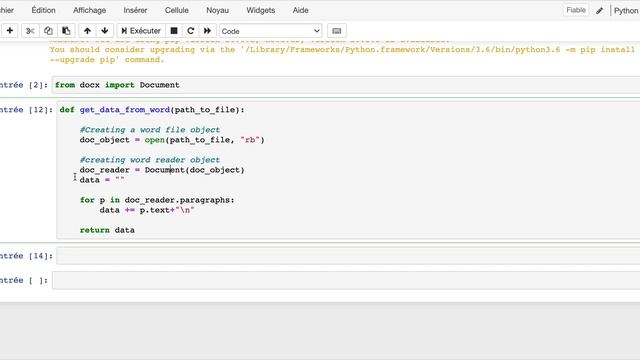Click the 'for p in doc_reader.paragraphs:' line
Image resolution: width=640 pixels, height=360 pixels.
pyautogui.click(x=157, y=200)
